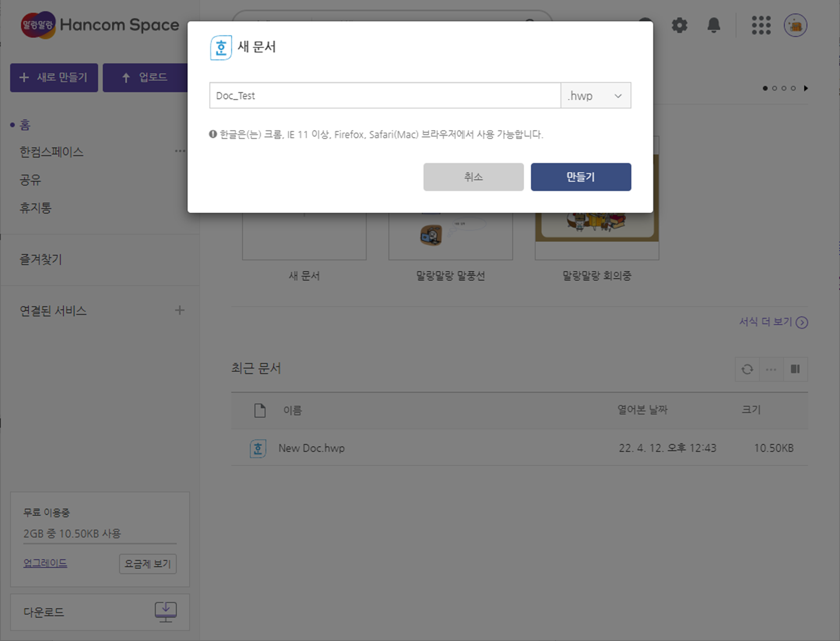Viewport: 840px width, 641px height.
Task: Click the 22. 4. 12. 오후 12:43 date cell
Action: (667, 448)
